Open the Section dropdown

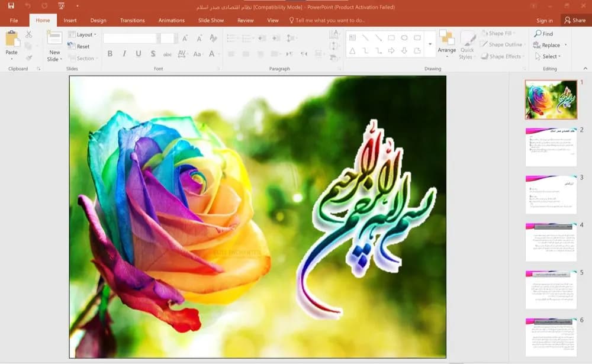[x=83, y=58]
